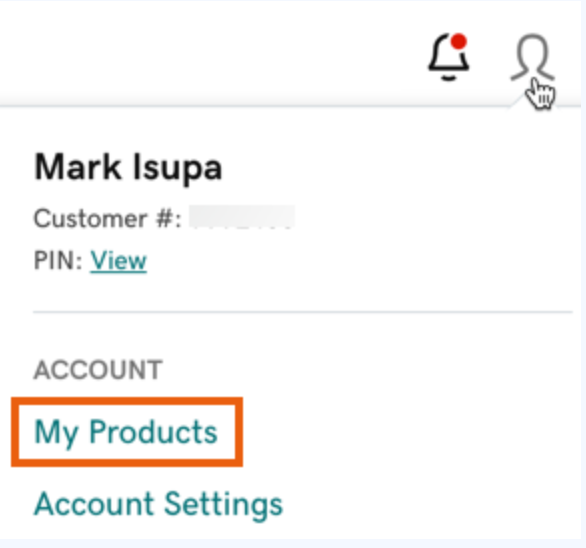Click the user profile icon
586x548 pixels.
click(533, 57)
